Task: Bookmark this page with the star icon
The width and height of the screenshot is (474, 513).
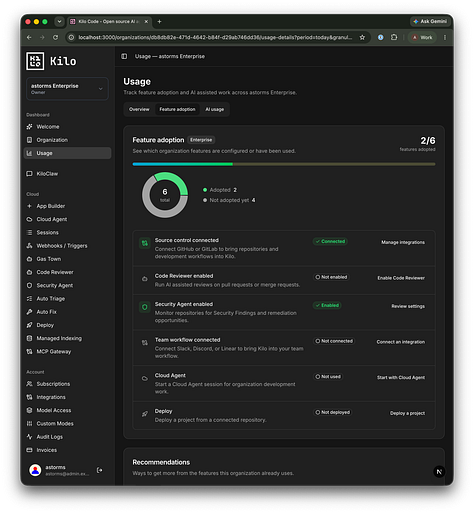Action: (362, 37)
